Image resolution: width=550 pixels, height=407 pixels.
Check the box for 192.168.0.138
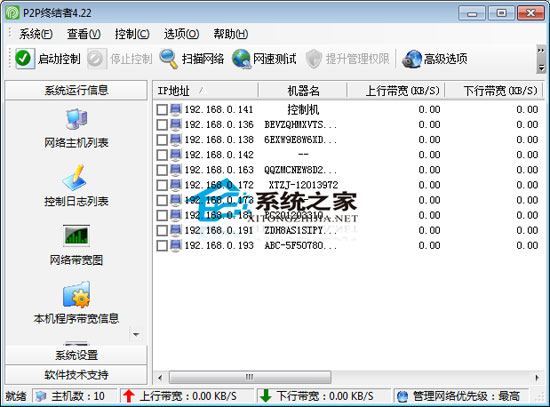[162, 140]
